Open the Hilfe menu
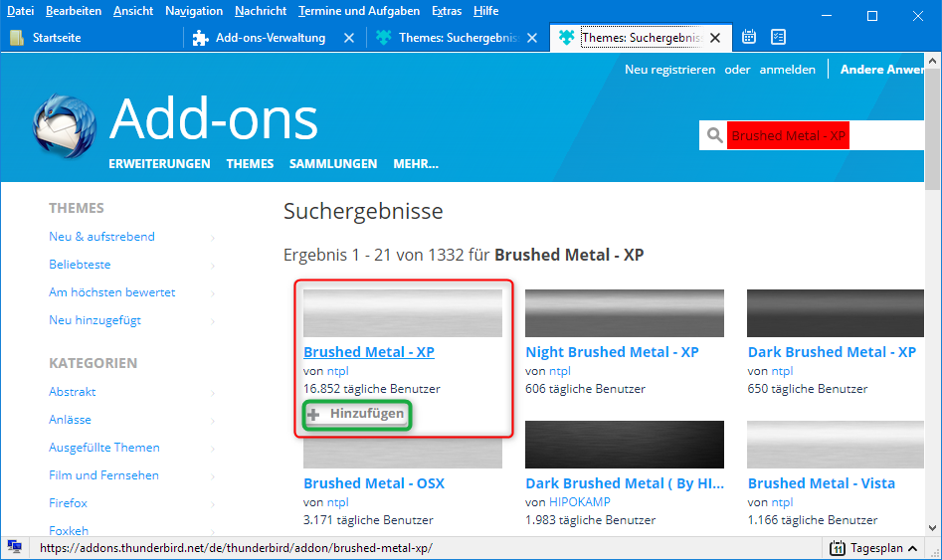The width and height of the screenshot is (942, 560). pos(486,11)
